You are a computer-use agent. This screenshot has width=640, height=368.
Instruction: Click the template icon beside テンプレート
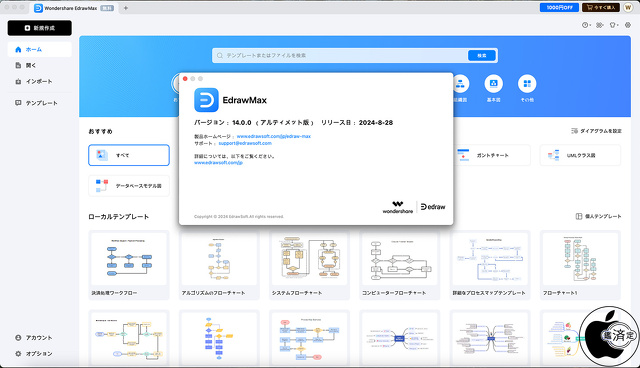[18, 103]
